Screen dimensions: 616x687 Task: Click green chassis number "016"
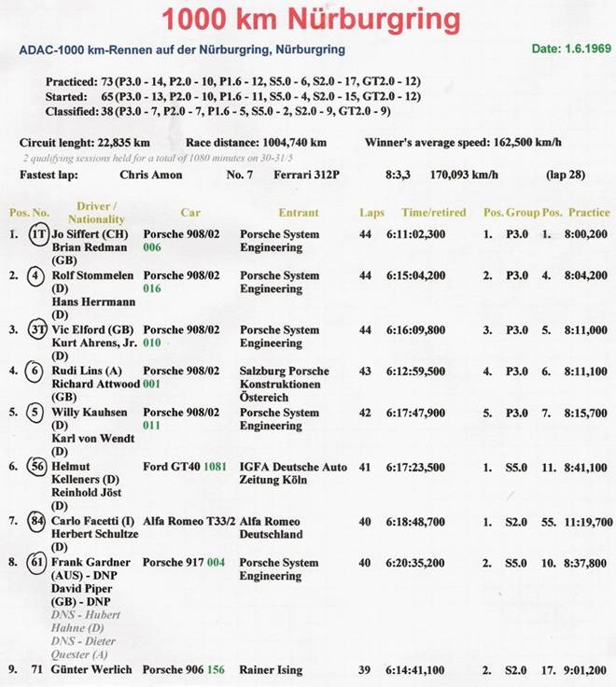pos(152,288)
